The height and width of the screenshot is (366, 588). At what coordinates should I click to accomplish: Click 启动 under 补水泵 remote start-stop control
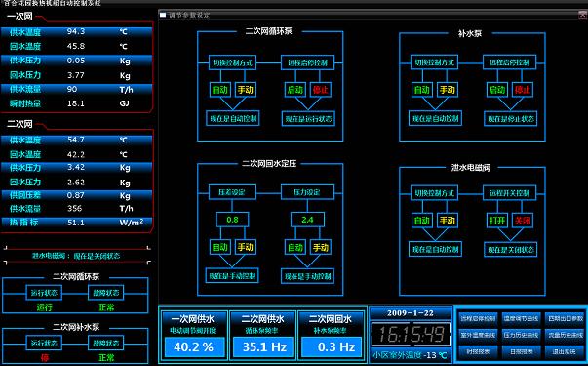point(497,90)
